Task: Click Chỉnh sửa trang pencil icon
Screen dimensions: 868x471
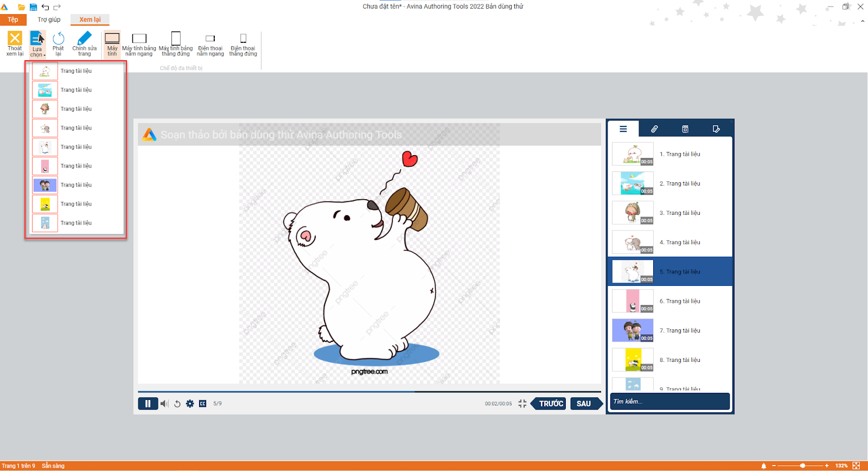Action: [85, 43]
